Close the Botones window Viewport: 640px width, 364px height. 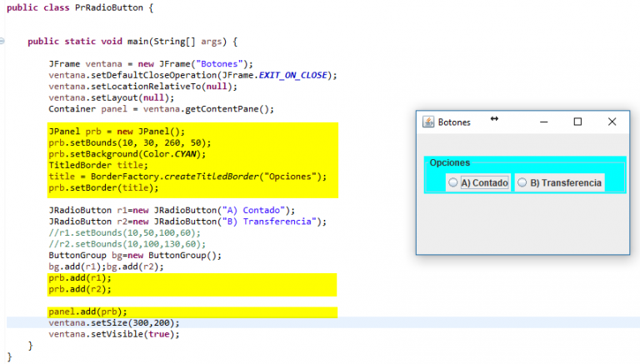click(612, 122)
